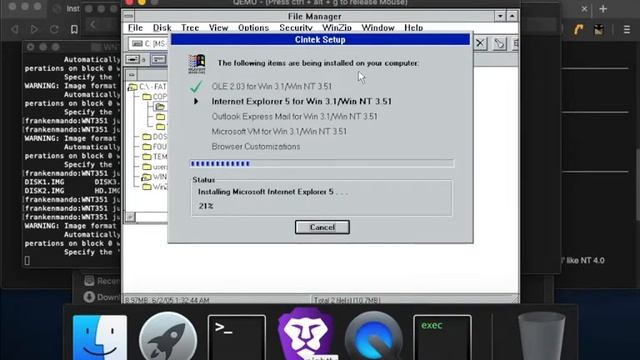Screen dimensions: 640x360
Task: Open the Window menu
Action: pyautogui.click(x=378, y=28)
